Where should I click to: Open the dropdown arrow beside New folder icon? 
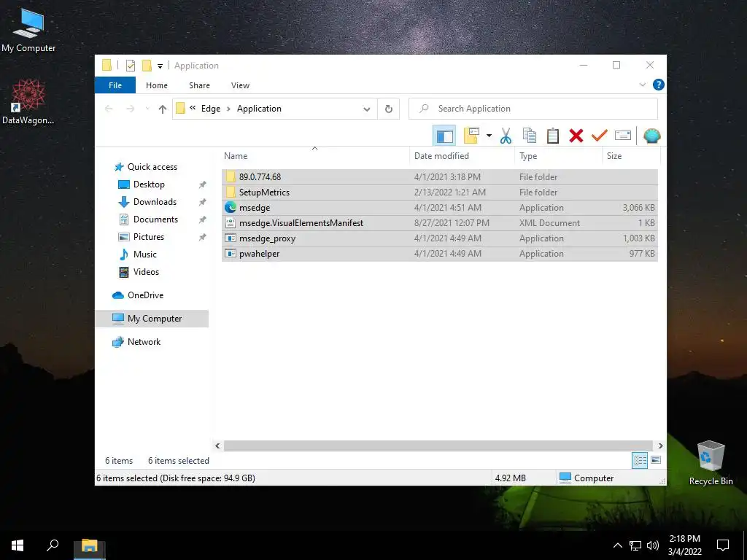pyautogui.click(x=489, y=136)
